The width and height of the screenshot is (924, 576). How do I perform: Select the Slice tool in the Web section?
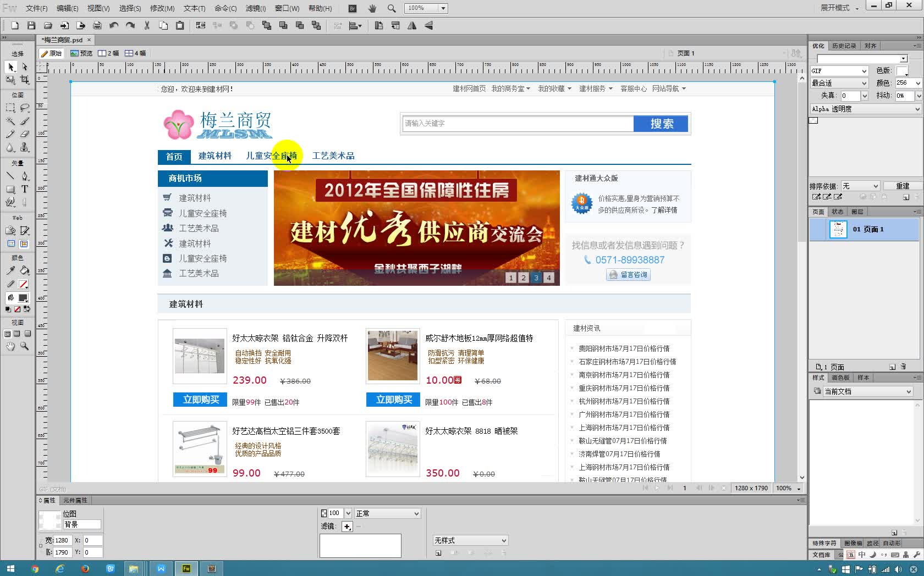tap(25, 230)
